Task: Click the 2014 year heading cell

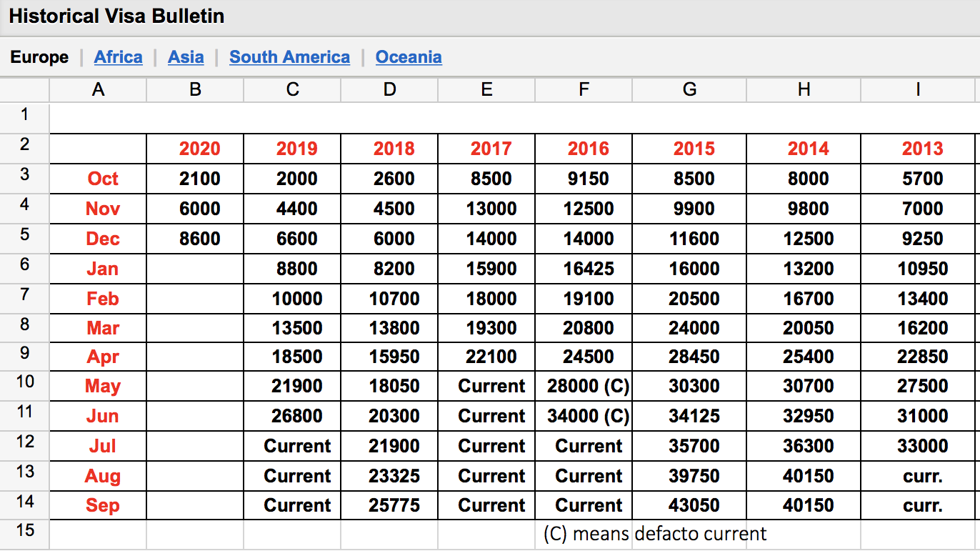Action: point(804,149)
